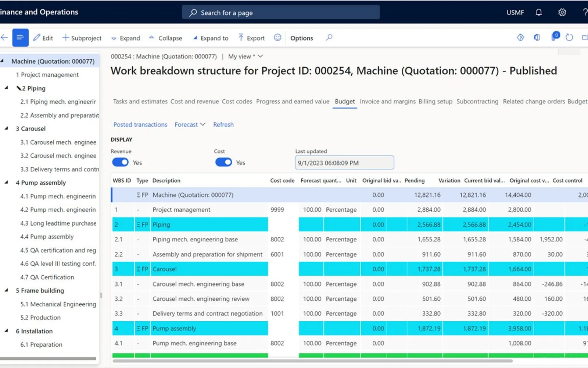The width and height of the screenshot is (588, 368).
Task: Toggle the Revenue display switch
Action: 120,162
